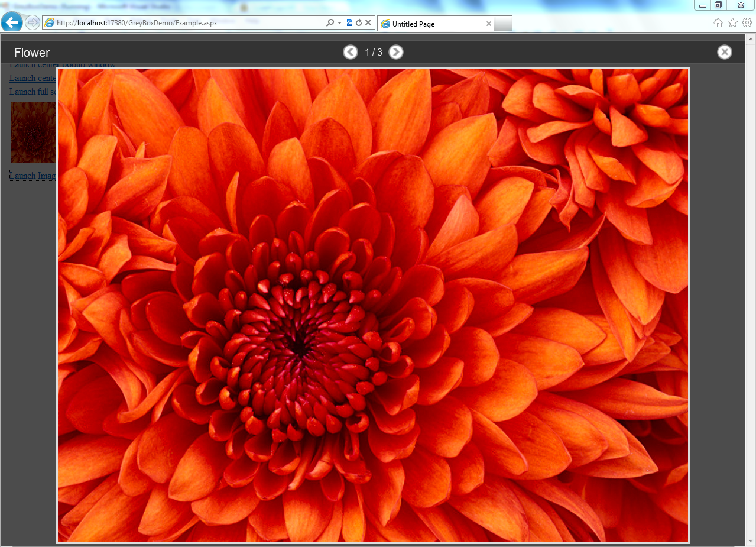Restore down the browser window
Viewport: 756px width, 547px height.
718,5
